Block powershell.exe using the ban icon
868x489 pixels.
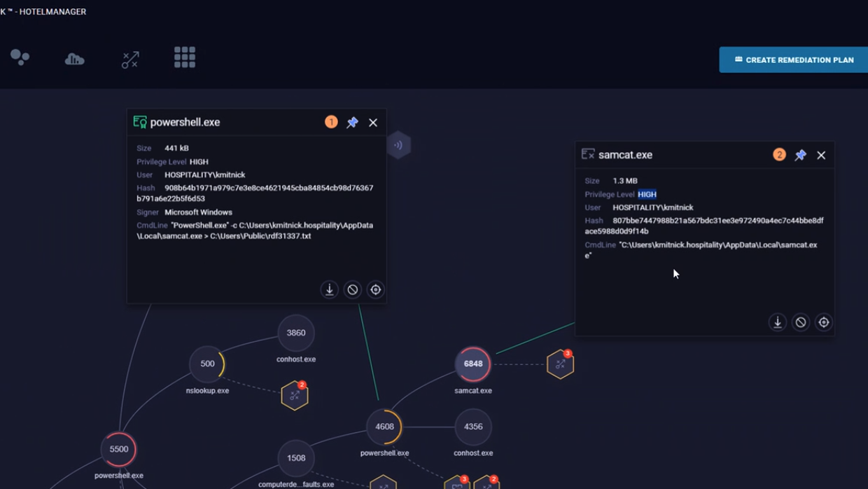pyautogui.click(x=353, y=289)
